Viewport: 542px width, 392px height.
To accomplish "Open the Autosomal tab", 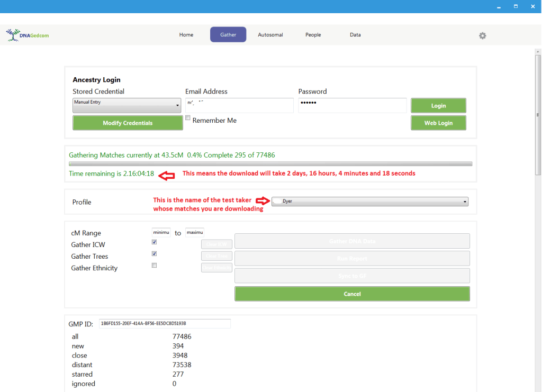I will tap(270, 35).
